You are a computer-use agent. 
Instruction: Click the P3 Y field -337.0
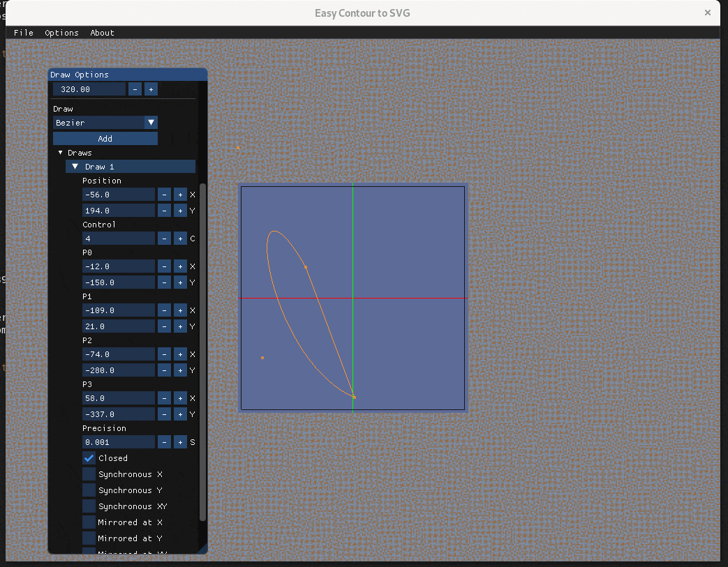(119, 414)
